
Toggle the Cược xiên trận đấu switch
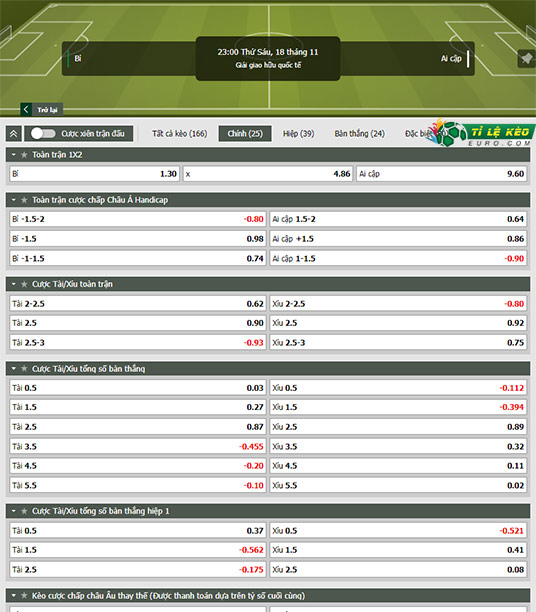43,134
